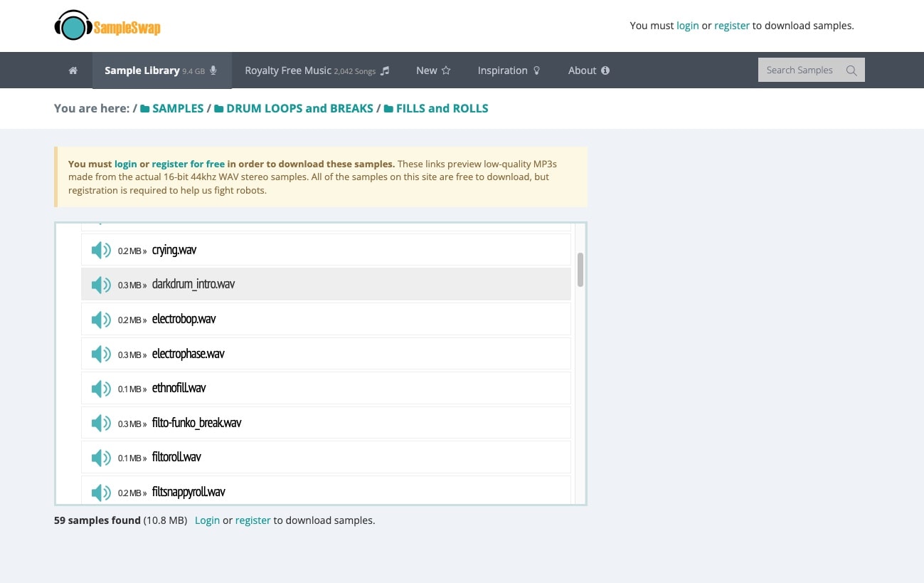Open the New menu item
This screenshot has width=924, height=583.
coord(433,70)
